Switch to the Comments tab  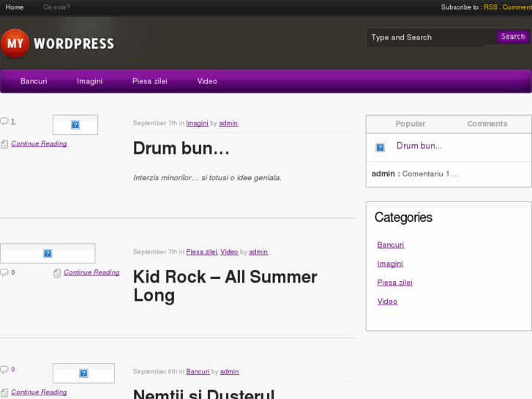click(487, 124)
